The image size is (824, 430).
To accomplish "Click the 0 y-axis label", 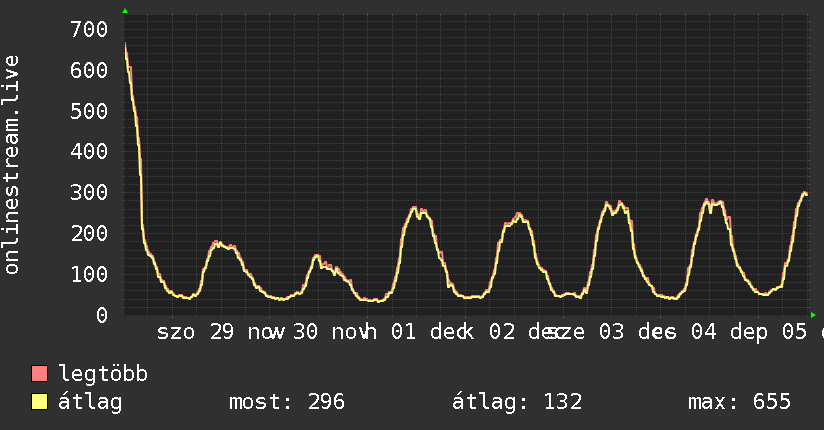I will point(102,315).
